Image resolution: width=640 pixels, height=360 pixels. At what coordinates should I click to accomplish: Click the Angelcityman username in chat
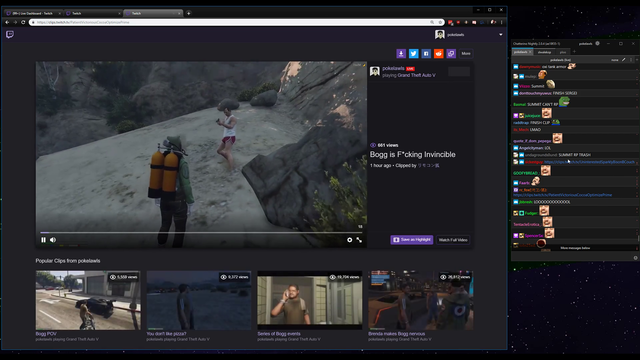[x=531, y=148]
